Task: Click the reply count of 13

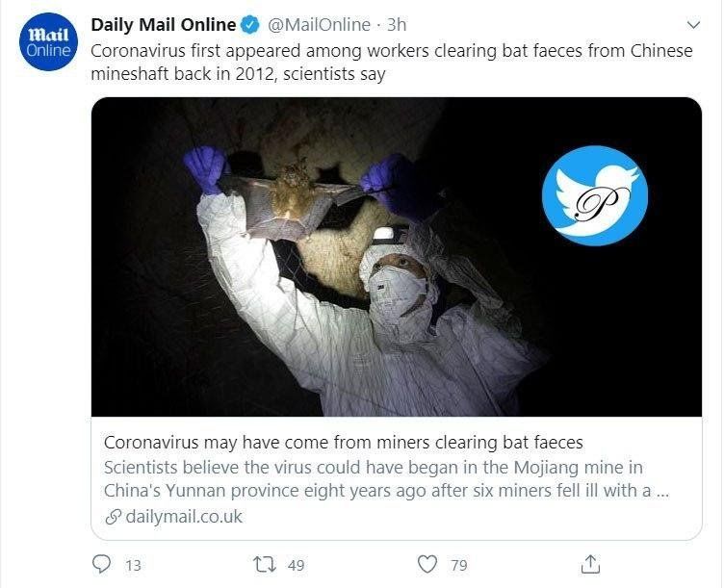Action: (x=133, y=565)
